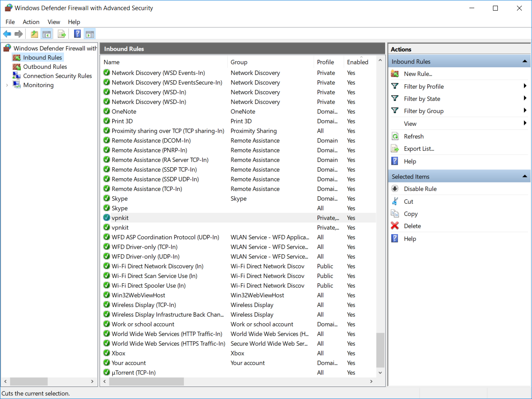Collapse the Selected Items actions section
This screenshot has height=399, width=532.
click(x=525, y=176)
